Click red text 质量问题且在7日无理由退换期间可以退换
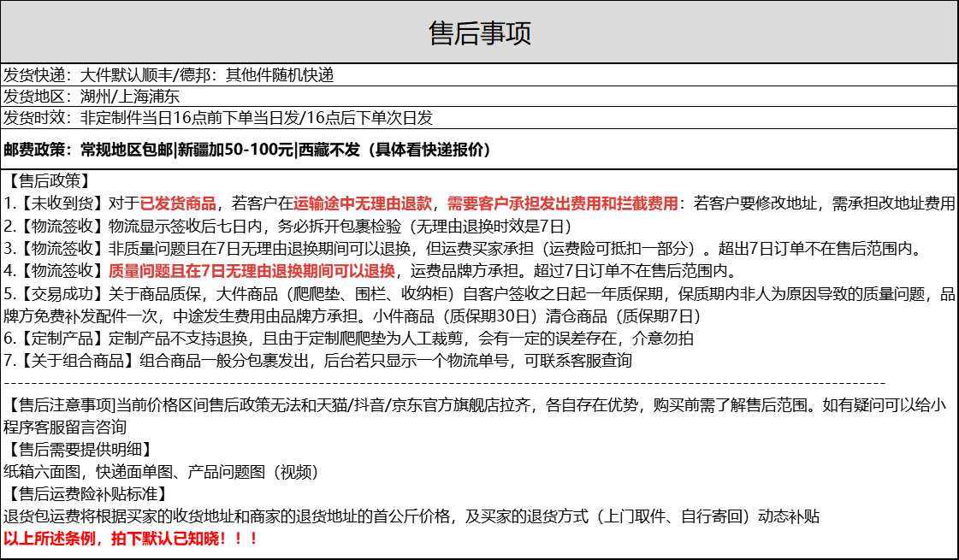 point(252,271)
